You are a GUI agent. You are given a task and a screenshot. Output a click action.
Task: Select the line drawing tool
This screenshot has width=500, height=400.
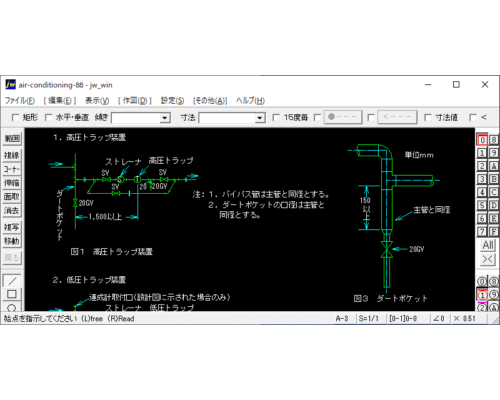coord(12,281)
